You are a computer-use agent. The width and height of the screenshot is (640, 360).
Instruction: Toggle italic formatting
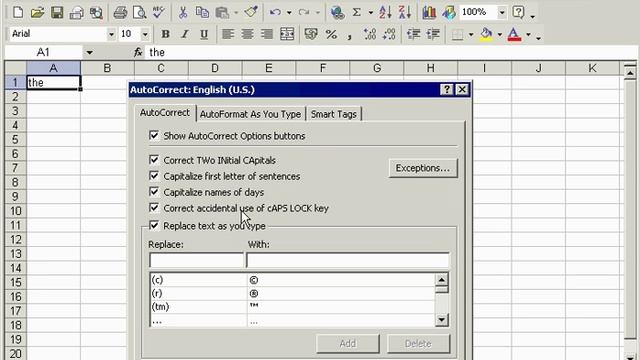[x=184, y=34]
